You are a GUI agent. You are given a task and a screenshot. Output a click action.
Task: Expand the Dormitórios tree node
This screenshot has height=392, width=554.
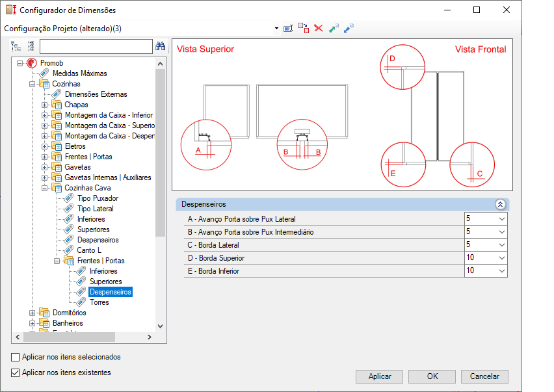32,313
